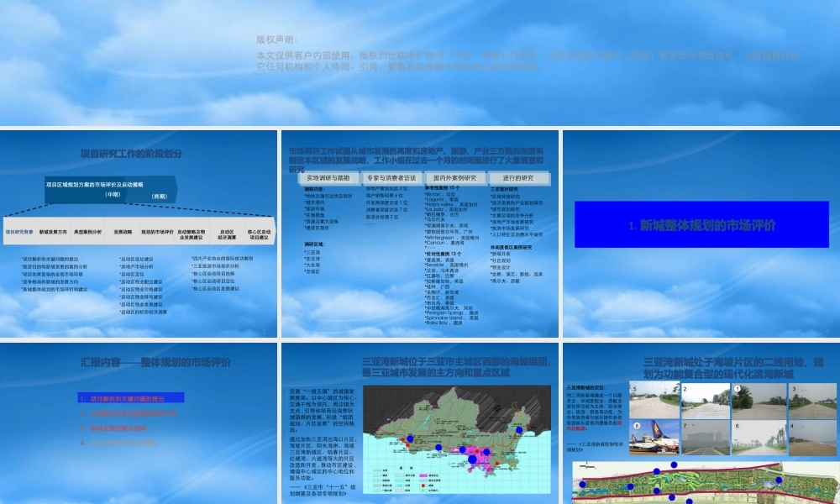Viewport: 840px width, 504px height.
Task: Click the 房地产市场分析 bullet
Action: click(136, 267)
